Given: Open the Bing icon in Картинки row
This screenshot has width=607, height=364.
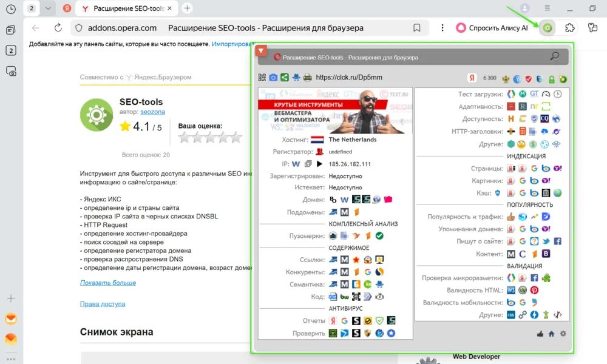Looking at the screenshot, I should (534, 181).
